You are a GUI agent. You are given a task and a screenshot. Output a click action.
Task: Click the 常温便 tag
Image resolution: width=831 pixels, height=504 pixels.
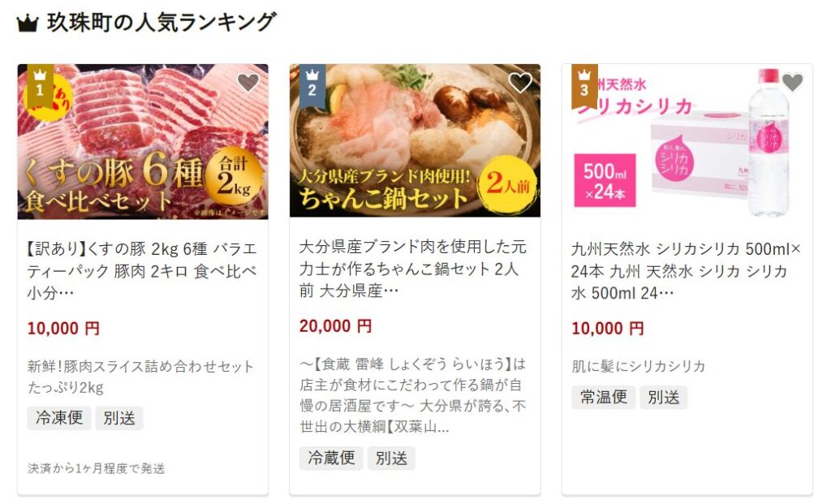pyautogui.click(x=603, y=397)
